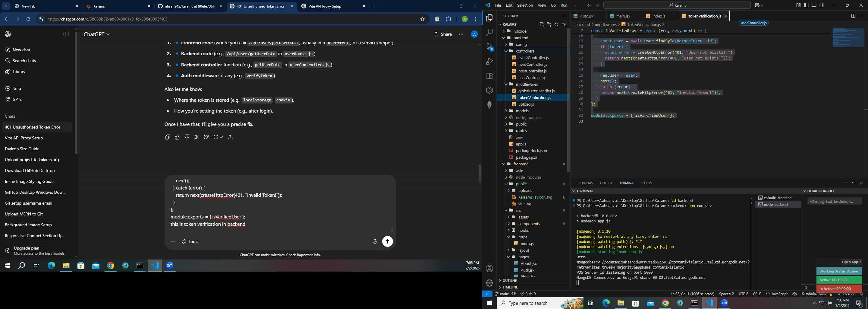The width and height of the screenshot is (868, 309).
Task: Toggle VS Code primary side bar
Action: coord(806,5)
